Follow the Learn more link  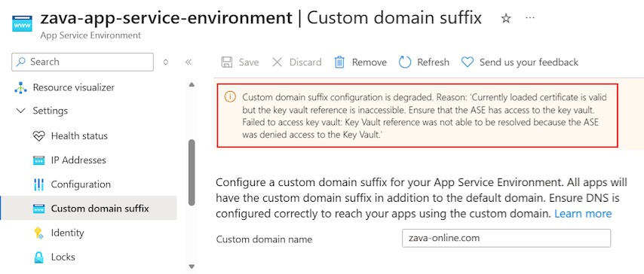(583, 214)
